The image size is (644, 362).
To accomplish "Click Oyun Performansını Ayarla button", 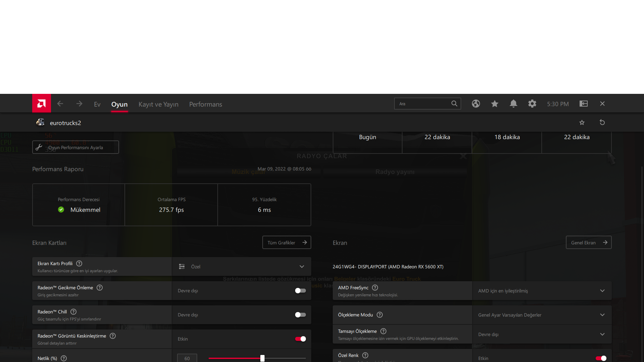I will [x=75, y=147].
